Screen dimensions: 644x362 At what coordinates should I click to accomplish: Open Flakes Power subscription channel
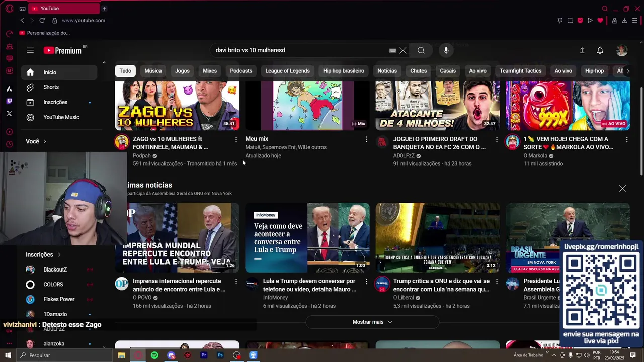click(x=59, y=299)
